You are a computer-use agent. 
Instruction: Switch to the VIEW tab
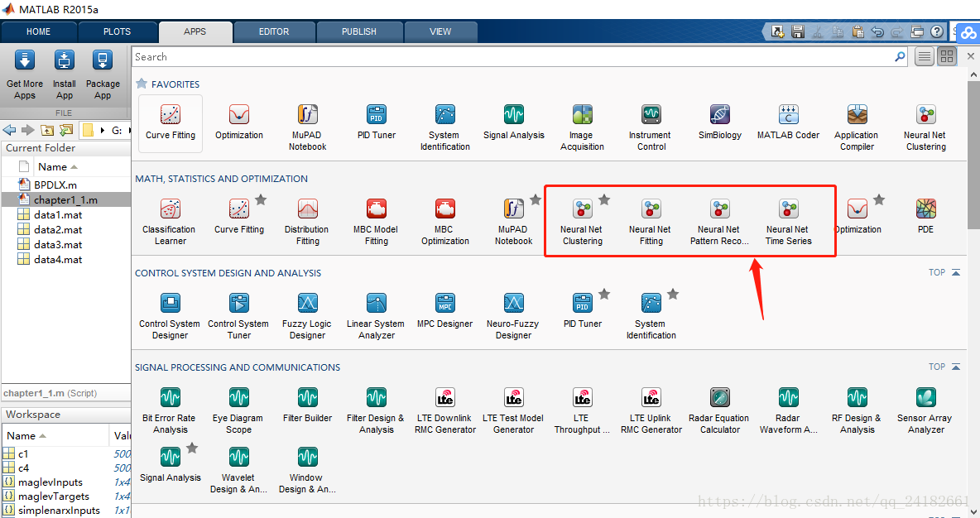(440, 32)
